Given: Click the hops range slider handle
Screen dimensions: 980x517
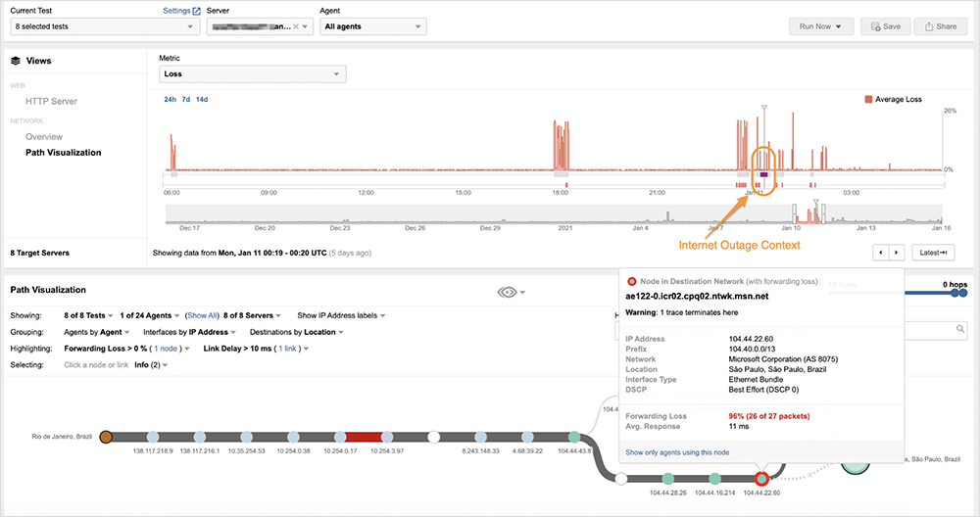Looking at the screenshot, I should coord(955,293).
